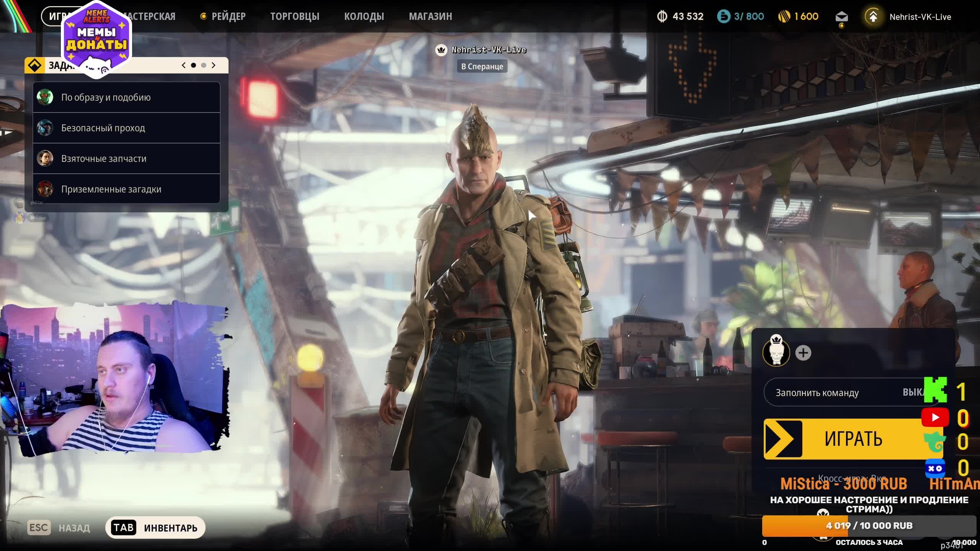980x551 pixels.
Task: Switch to the Колоды tab
Action: pos(364,16)
